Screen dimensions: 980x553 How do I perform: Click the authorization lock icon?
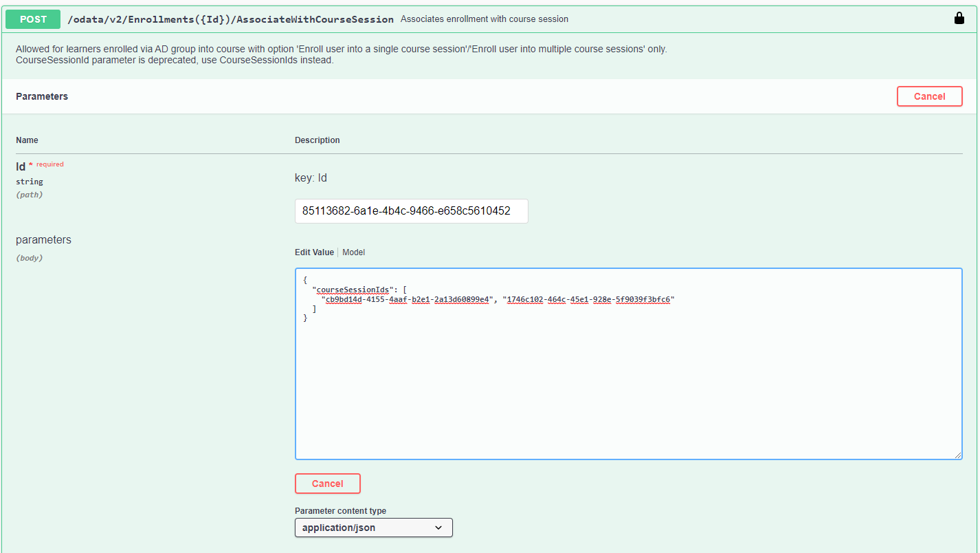pos(959,19)
